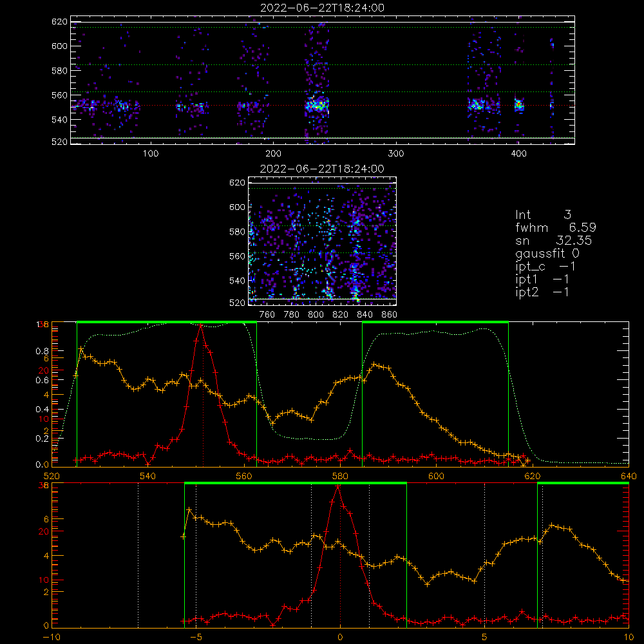The image size is (644, 644).
Task: Click the '0.8' y-axis label of profile plot
Action: pos(43,351)
